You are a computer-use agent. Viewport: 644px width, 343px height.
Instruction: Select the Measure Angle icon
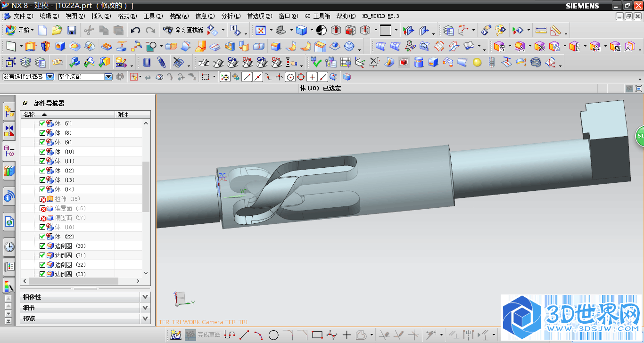point(556,30)
